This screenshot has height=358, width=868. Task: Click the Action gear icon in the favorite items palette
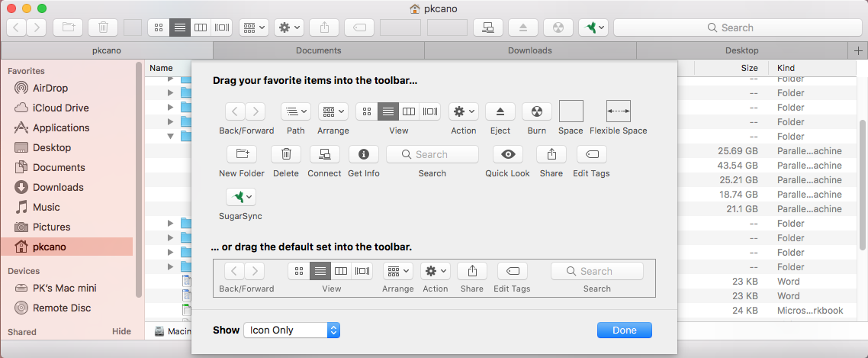pyautogui.click(x=463, y=111)
